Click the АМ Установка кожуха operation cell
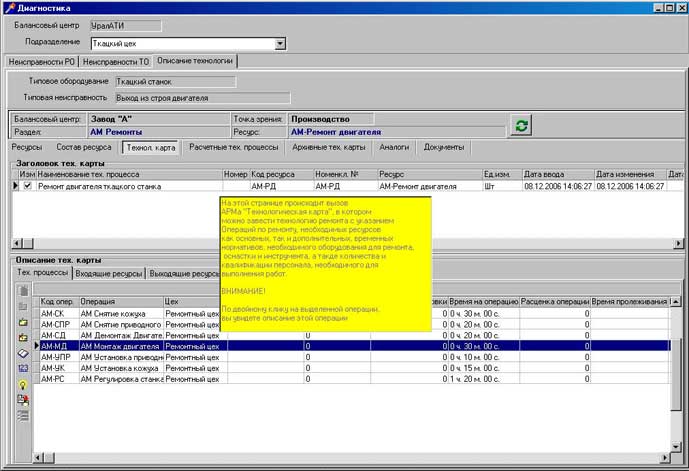 pyautogui.click(x=121, y=368)
